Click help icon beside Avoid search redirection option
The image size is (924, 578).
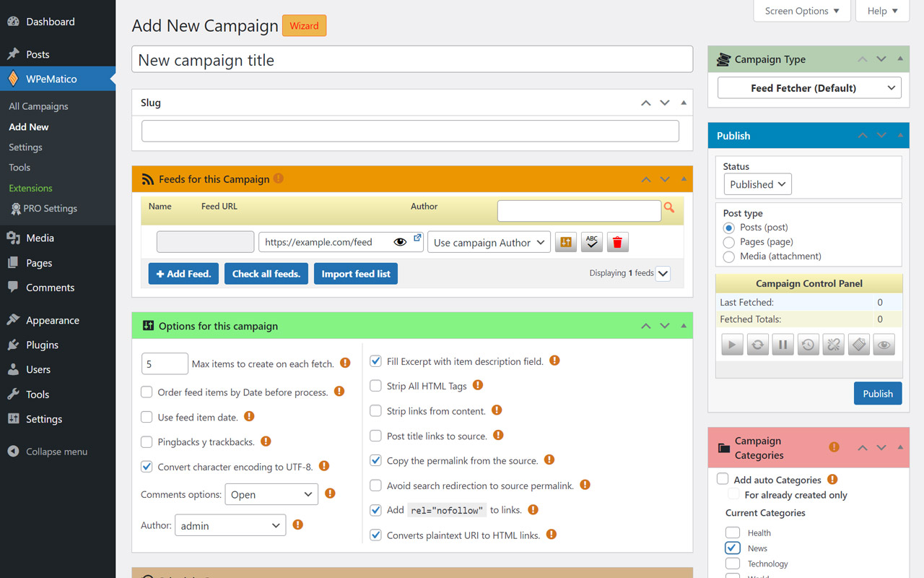[585, 485]
